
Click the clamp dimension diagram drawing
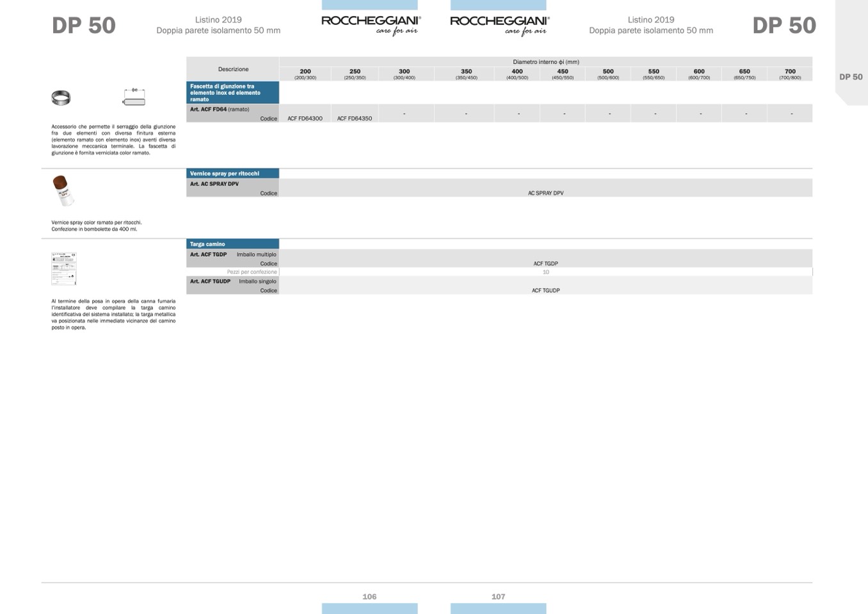coord(134,97)
